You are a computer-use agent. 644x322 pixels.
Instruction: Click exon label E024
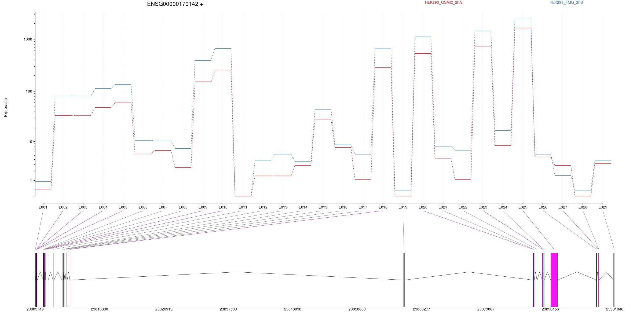tap(503, 207)
